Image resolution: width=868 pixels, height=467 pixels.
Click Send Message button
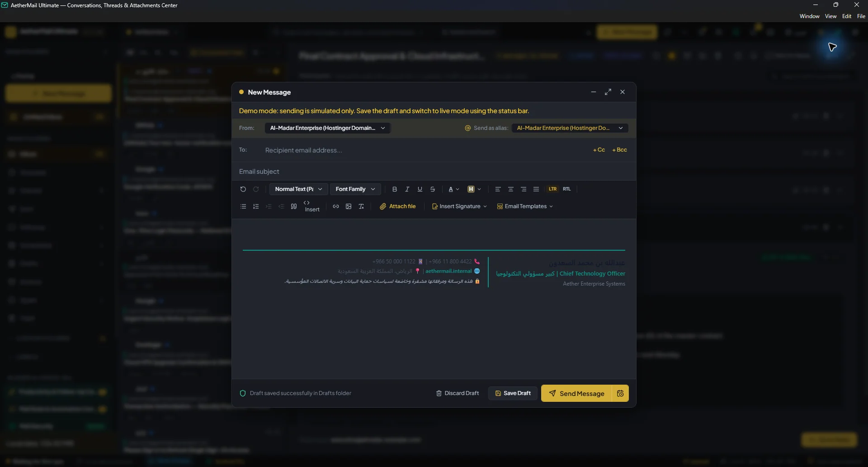(x=576, y=393)
